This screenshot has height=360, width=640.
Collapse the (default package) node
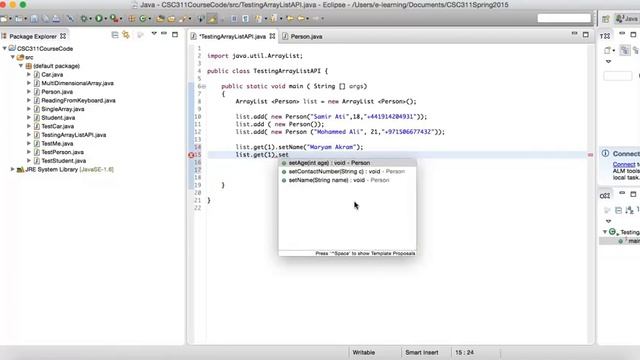[x=21, y=66]
